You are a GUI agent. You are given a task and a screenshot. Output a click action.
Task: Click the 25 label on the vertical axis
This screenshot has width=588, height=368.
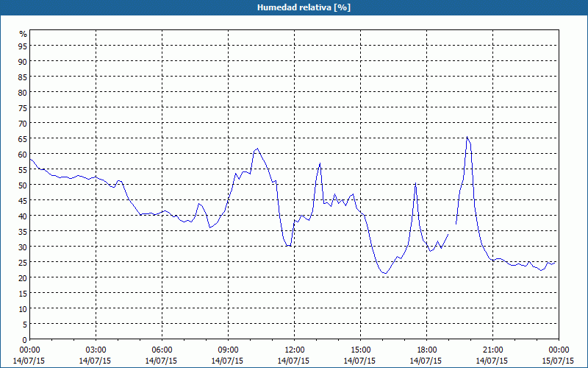click(x=23, y=262)
